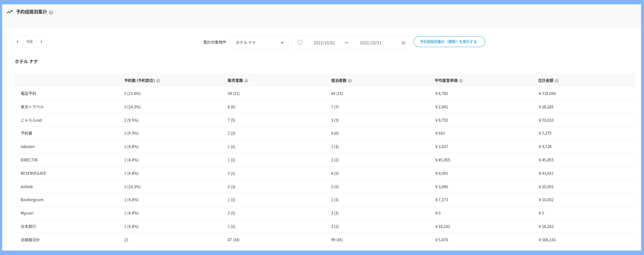Click the clock icon in the date range field
Viewport: 644px width, 255px height.
(x=300, y=42)
